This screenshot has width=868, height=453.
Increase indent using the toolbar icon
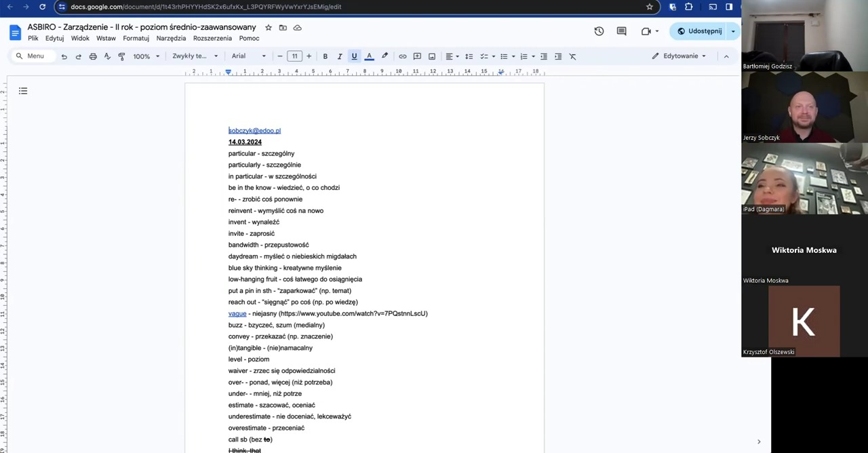(558, 56)
